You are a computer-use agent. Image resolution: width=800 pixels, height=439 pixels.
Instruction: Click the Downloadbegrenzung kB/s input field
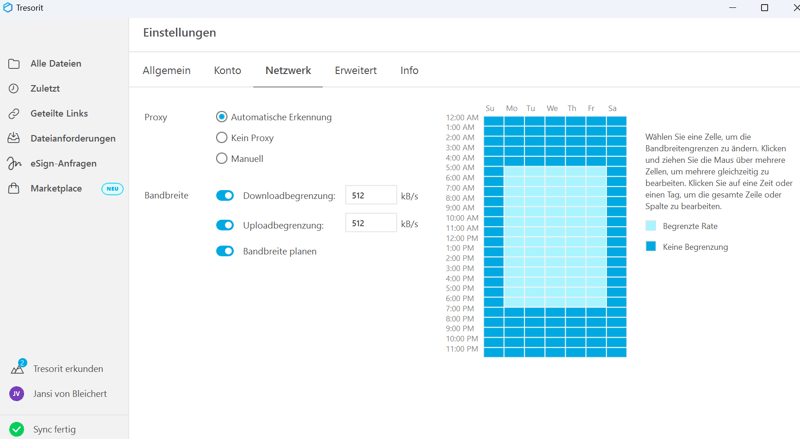(x=370, y=196)
